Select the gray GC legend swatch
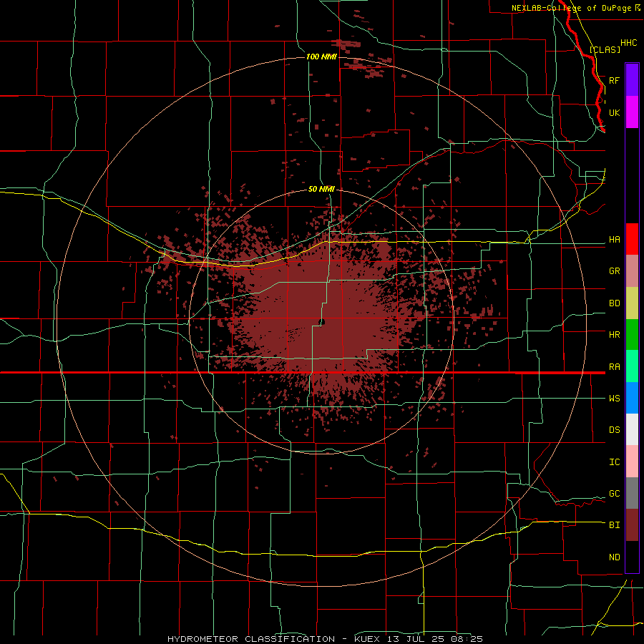The height and width of the screenshot is (644, 644). pyautogui.click(x=632, y=493)
